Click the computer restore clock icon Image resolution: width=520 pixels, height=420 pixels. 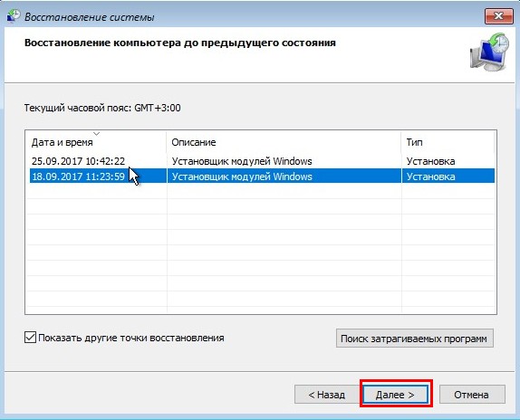pos(489,52)
